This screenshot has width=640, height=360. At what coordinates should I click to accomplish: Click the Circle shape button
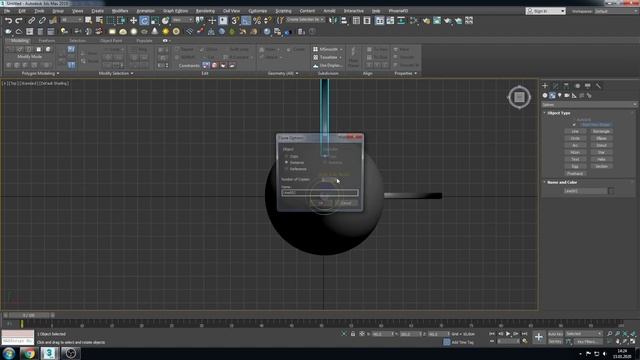pos(575,138)
